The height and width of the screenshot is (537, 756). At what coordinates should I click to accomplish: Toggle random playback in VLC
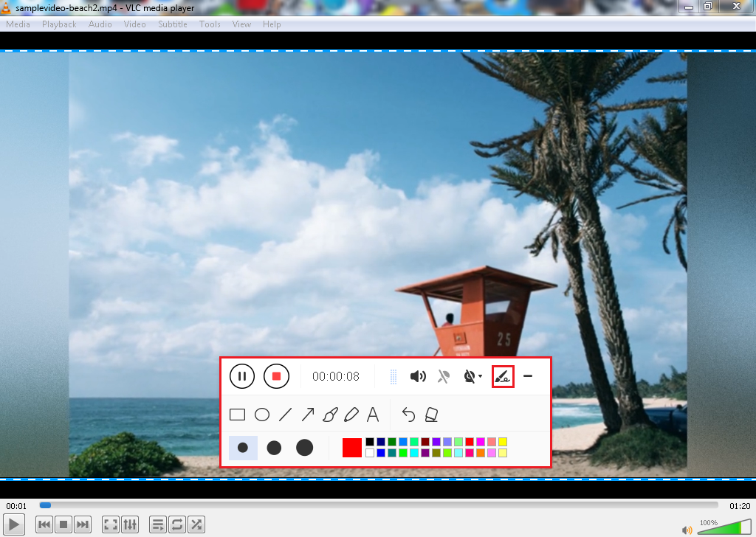tap(196, 524)
